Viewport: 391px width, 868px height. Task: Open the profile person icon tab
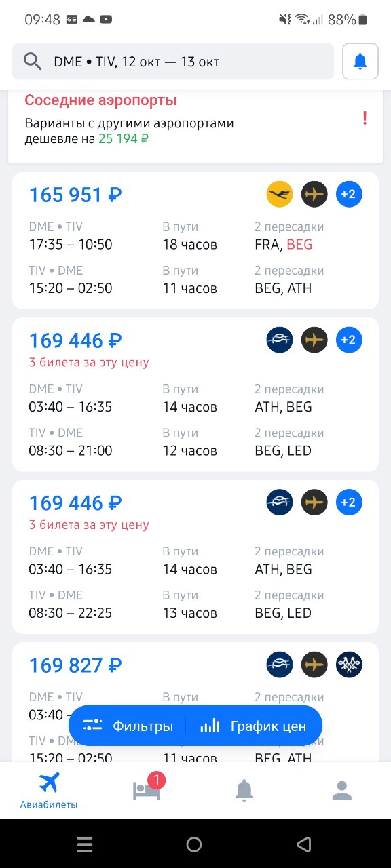tap(342, 790)
